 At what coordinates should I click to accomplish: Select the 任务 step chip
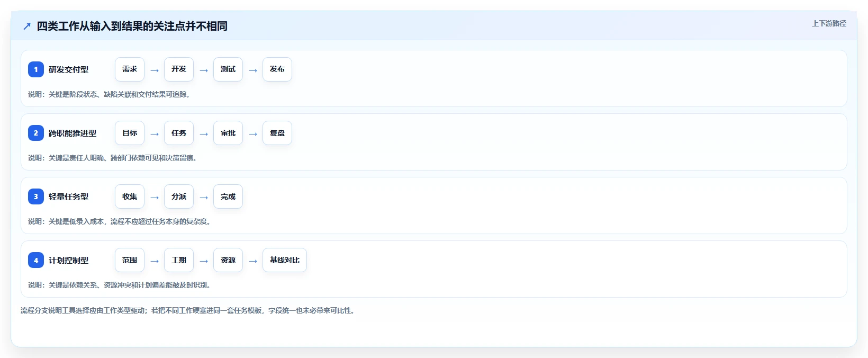coord(179,133)
